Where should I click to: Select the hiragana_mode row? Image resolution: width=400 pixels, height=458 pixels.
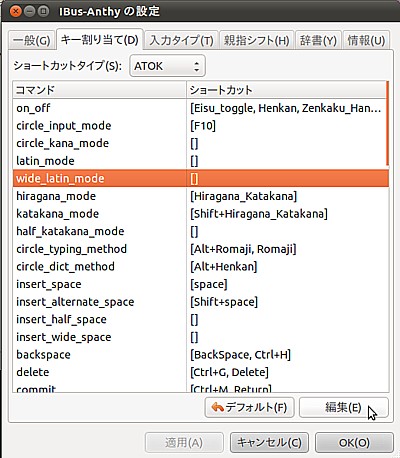click(201, 196)
